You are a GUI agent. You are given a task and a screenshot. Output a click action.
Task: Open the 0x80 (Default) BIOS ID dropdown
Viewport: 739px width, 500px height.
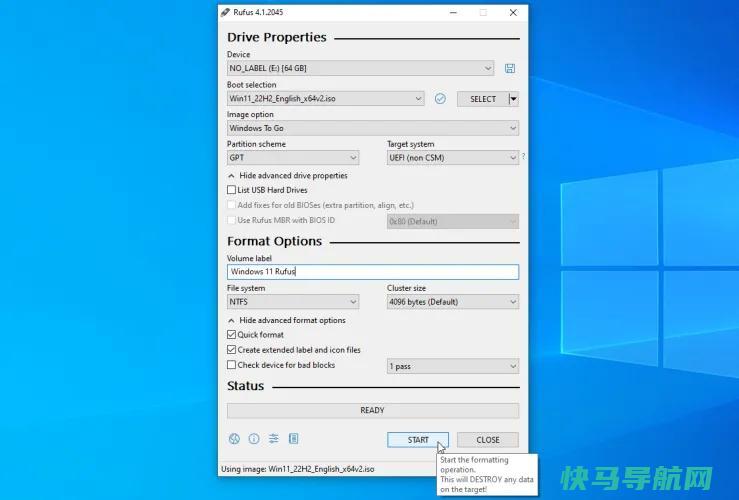[453, 221]
